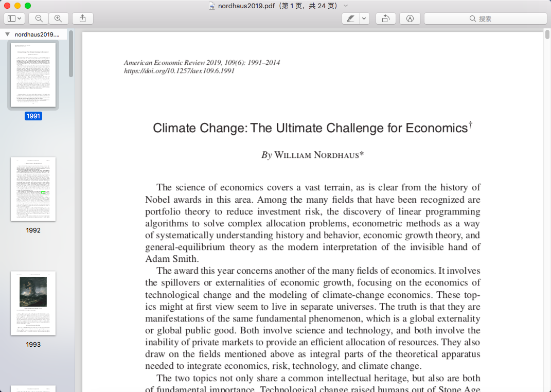Click the words 'Adam Smith.' in the text
551x392 pixels.
[172, 259]
